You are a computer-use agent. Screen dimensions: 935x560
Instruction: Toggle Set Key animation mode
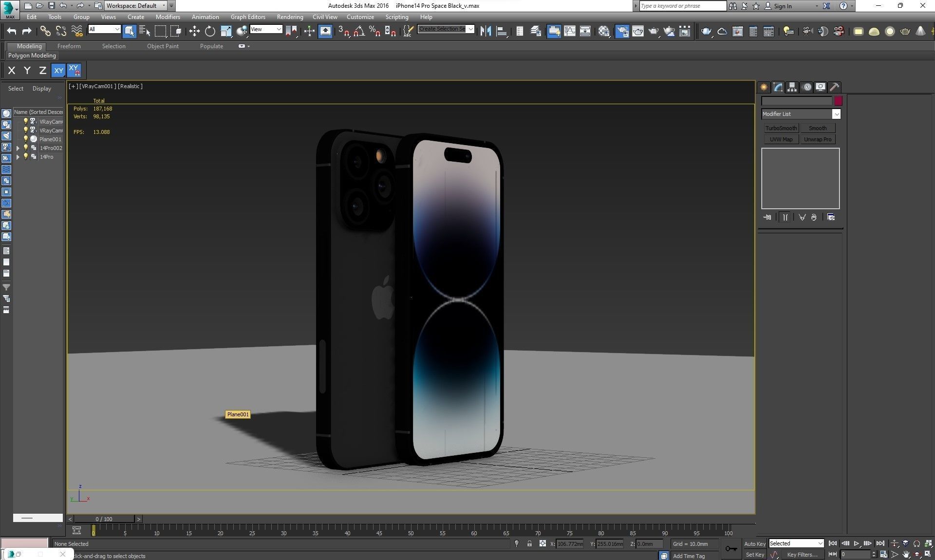(755, 555)
